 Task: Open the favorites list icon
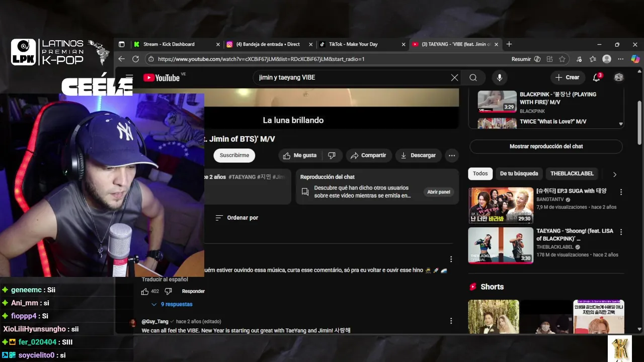click(593, 59)
